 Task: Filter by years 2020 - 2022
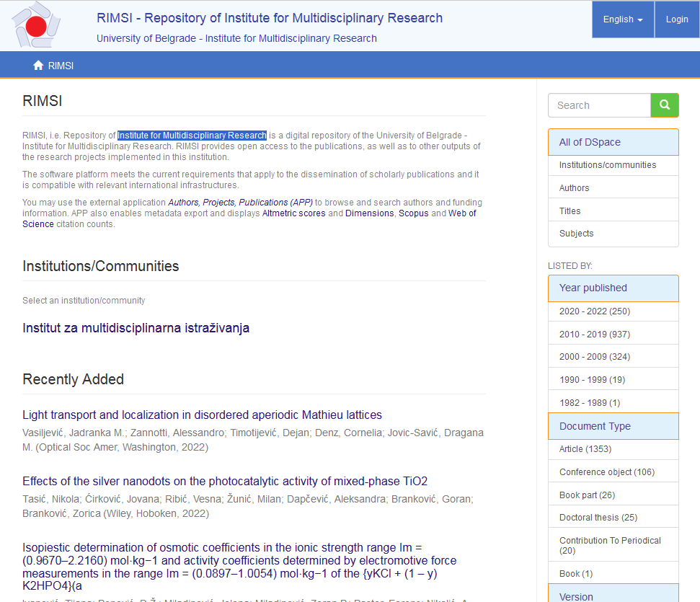click(595, 311)
